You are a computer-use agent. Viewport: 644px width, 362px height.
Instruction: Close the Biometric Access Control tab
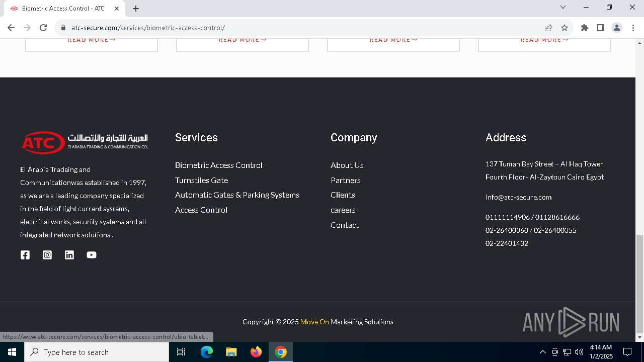[x=117, y=9]
